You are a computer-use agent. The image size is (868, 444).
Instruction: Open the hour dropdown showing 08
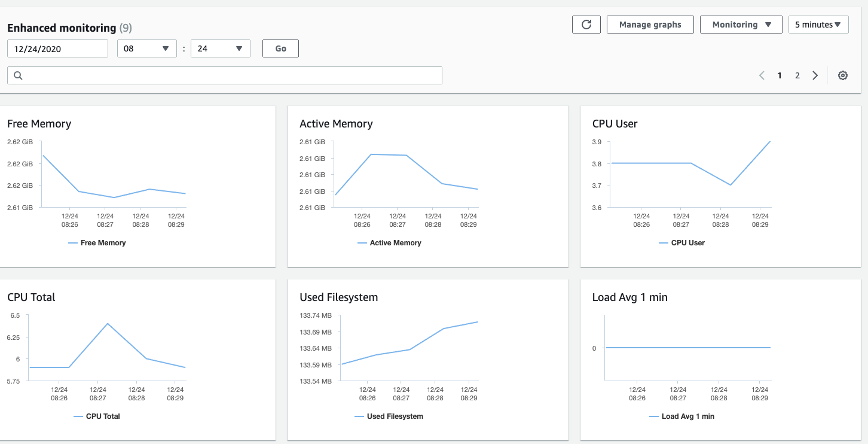pos(147,48)
